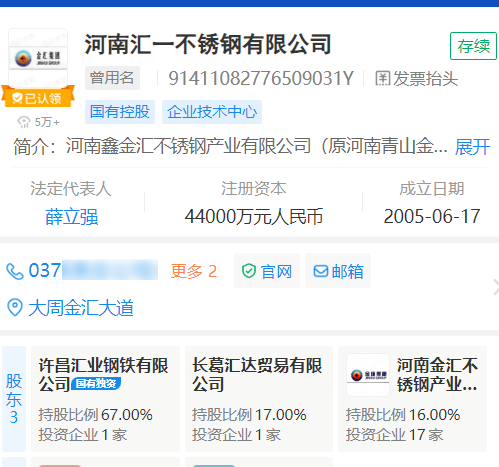Click 持股比例 17.00% text
The width and height of the screenshot is (499, 467).
click(x=249, y=415)
